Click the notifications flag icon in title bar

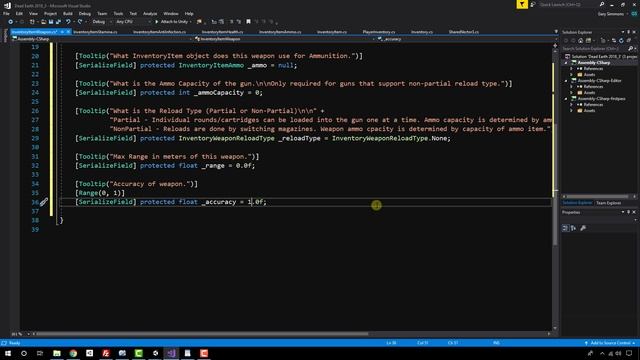pyautogui.click(x=522, y=4)
